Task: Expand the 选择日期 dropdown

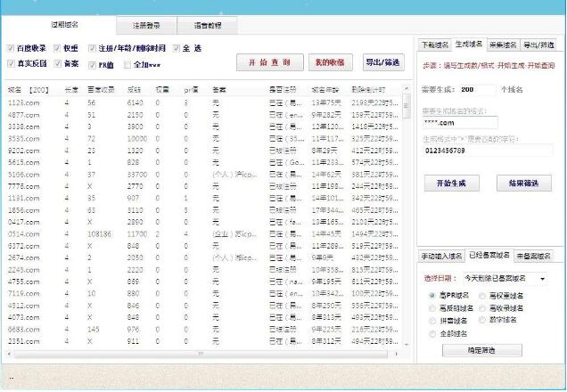Action: coord(543,279)
